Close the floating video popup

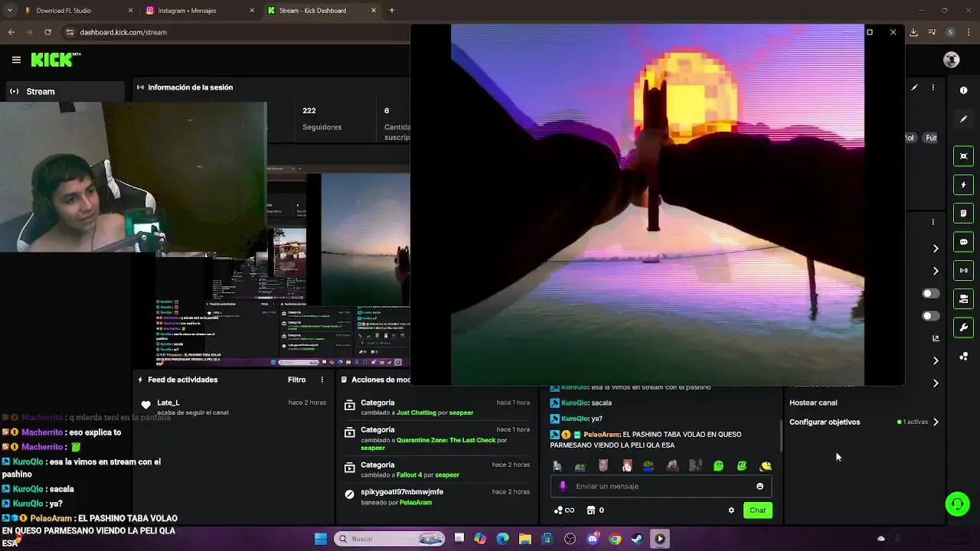coord(893,32)
